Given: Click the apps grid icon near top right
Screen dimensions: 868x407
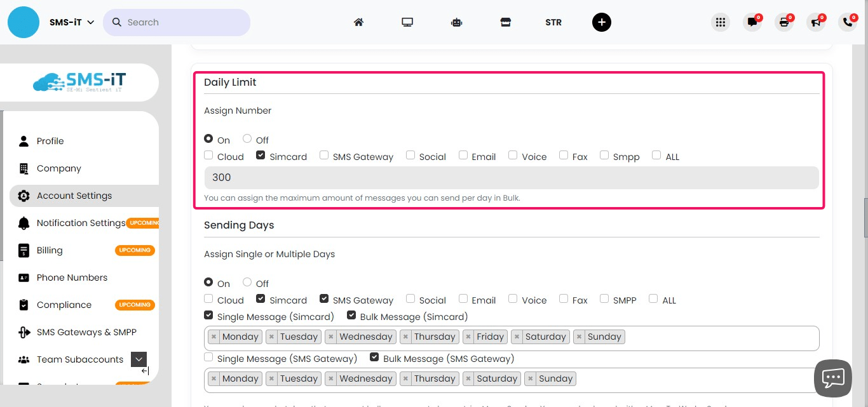Looking at the screenshot, I should pos(721,22).
